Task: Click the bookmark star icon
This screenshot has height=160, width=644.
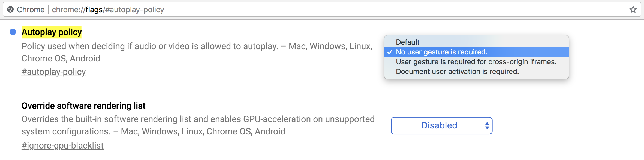Action: pyautogui.click(x=633, y=10)
